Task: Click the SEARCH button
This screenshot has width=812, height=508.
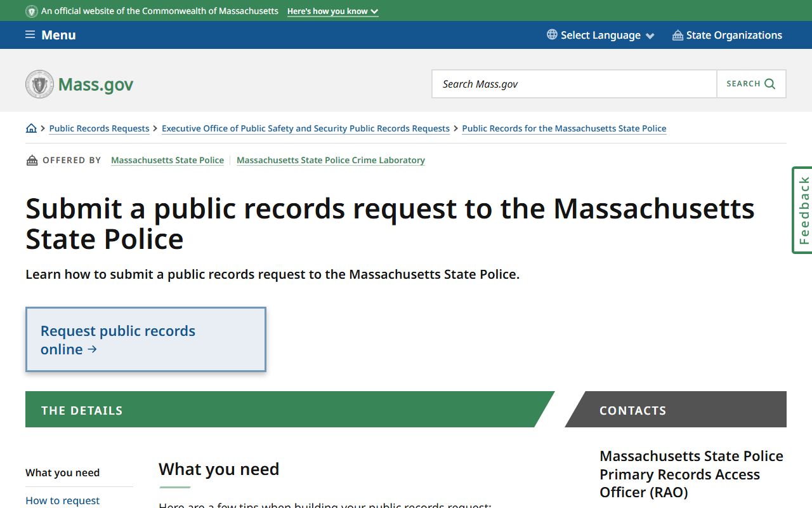Action: click(751, 84)
